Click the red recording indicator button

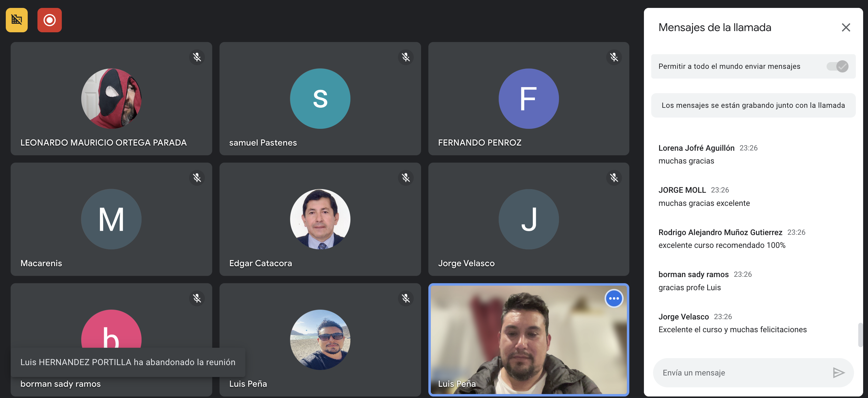pyautogui.click(x=50, y=20)
